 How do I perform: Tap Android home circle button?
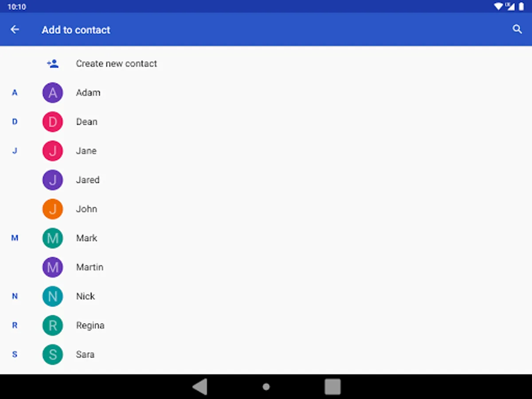click(x=266, y=387)
